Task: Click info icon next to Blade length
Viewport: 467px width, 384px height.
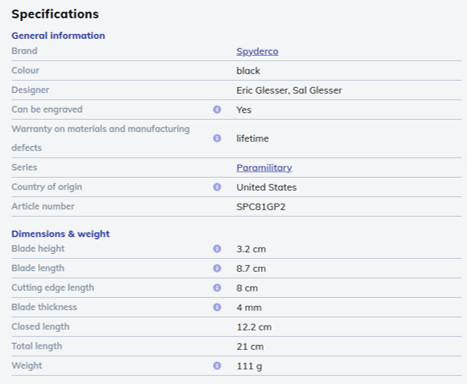Action: coord(217,268)
